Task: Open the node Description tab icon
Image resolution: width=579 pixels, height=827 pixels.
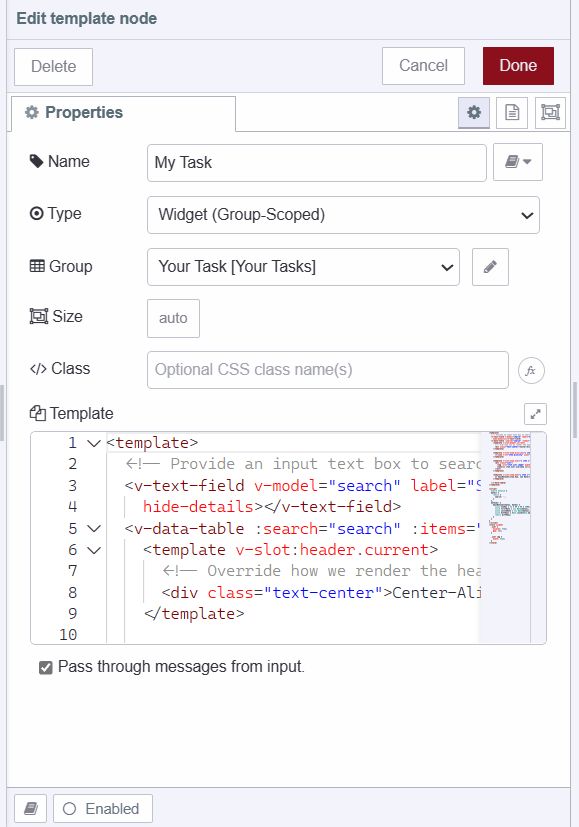Action: 511,112
